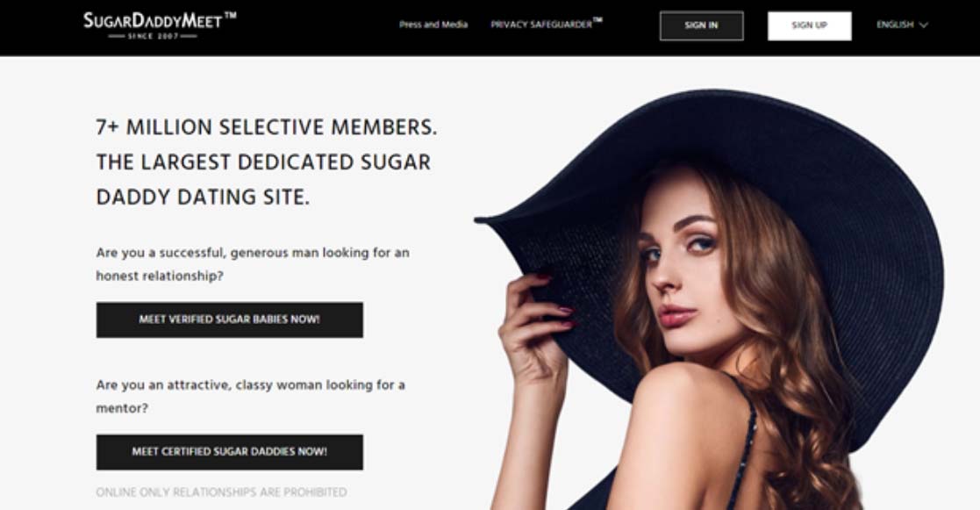Click the Since 2007 tagline under logo
Image resolution: width=980 pixels, height=510 pixels.
pos(154,36)
